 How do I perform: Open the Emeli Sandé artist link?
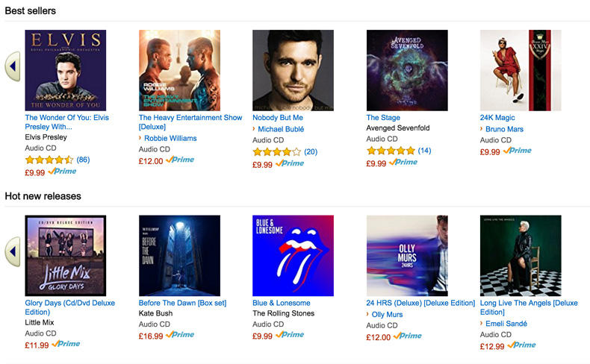click(x=506, y=324)
